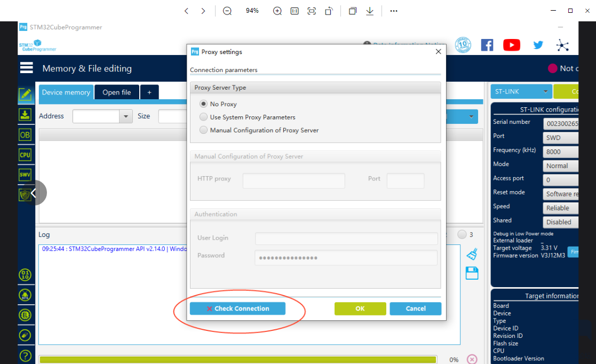Open Memory & File editing pencil icon
This screenshot has width=596, height=364.
(x=26, y=94)
